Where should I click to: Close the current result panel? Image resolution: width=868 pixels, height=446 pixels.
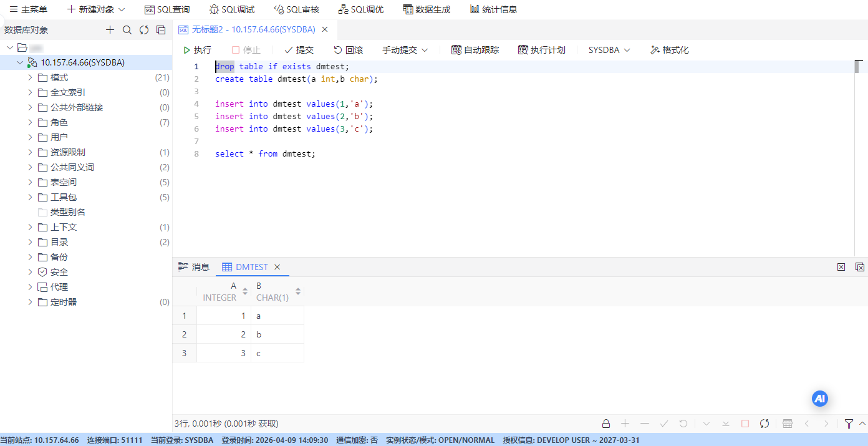[x=841, y=267]
